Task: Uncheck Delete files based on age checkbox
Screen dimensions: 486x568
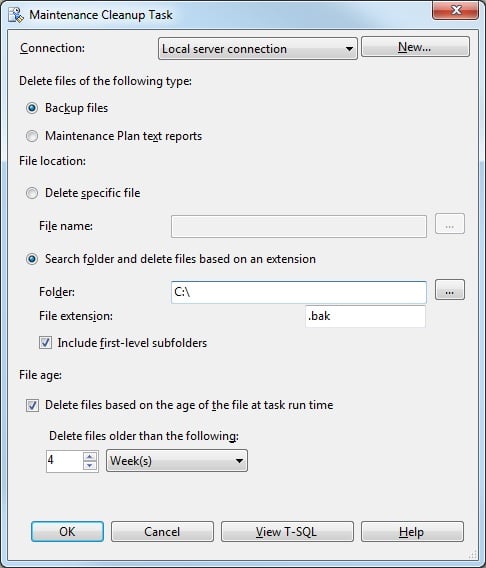Action: coord(32,405)
